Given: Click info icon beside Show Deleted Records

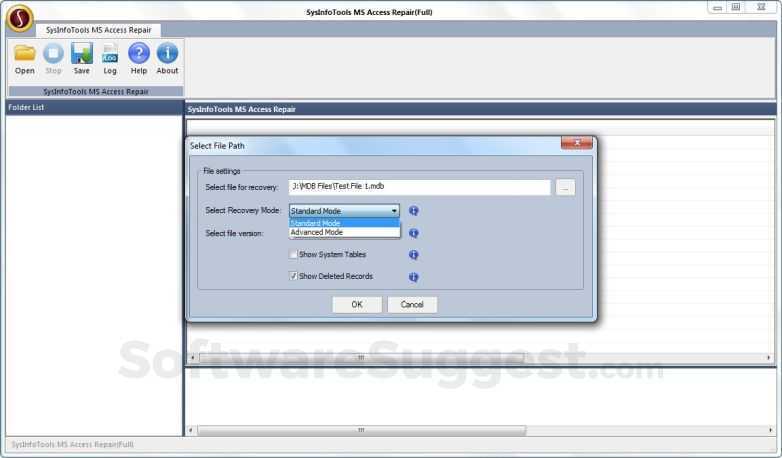Looking at the screenshot, I should pyautogui.click(x=413, y=277).
